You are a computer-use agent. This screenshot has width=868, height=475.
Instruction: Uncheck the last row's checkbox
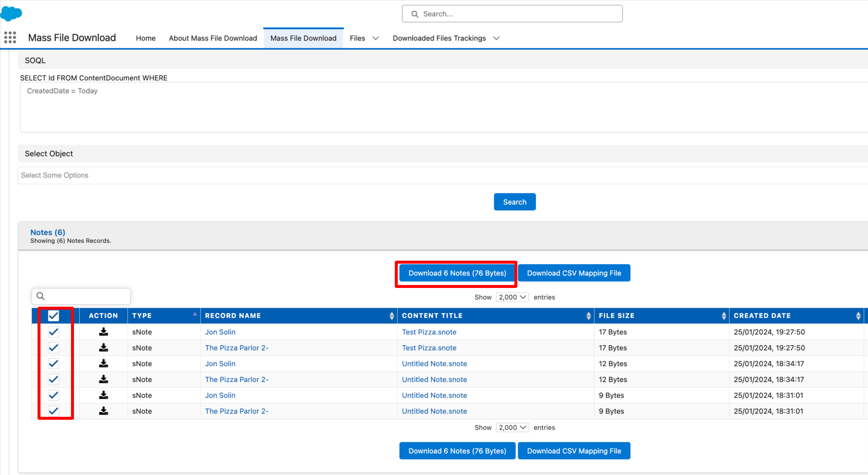click(53, 411)
